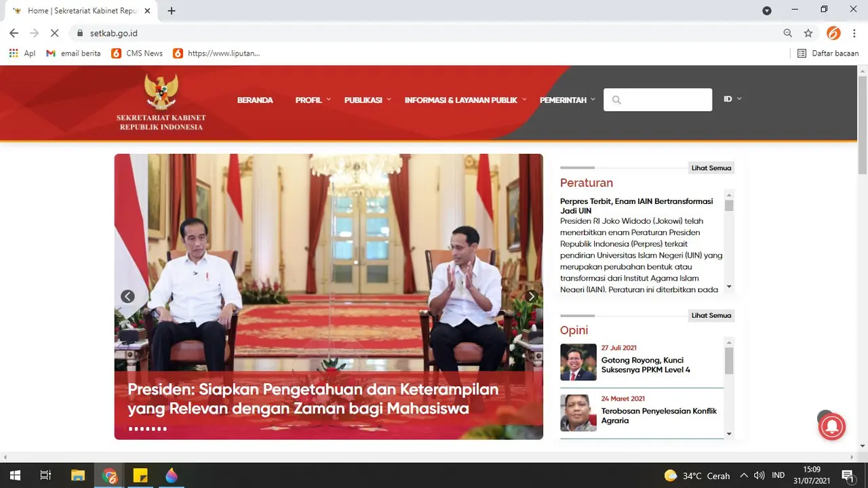Open the Windows notification center icon
868x488 pixels.
pyautogui.click(x=847, y=475)
